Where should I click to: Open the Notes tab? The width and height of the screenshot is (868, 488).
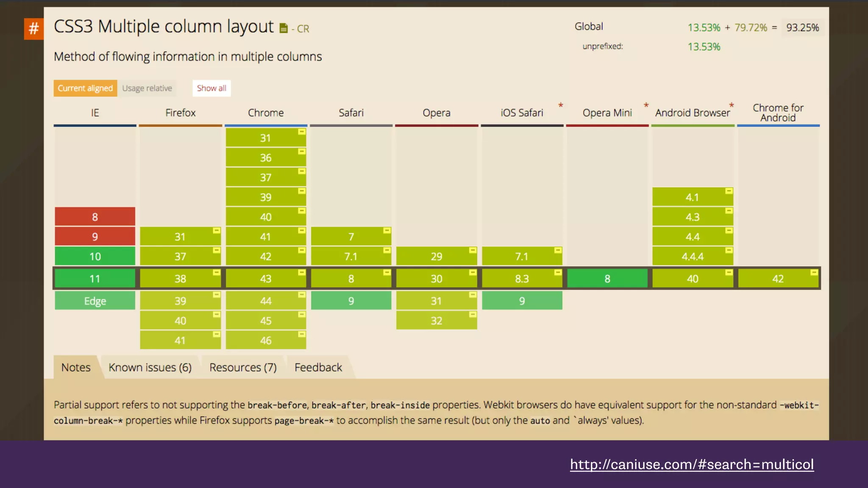[76, 367]
